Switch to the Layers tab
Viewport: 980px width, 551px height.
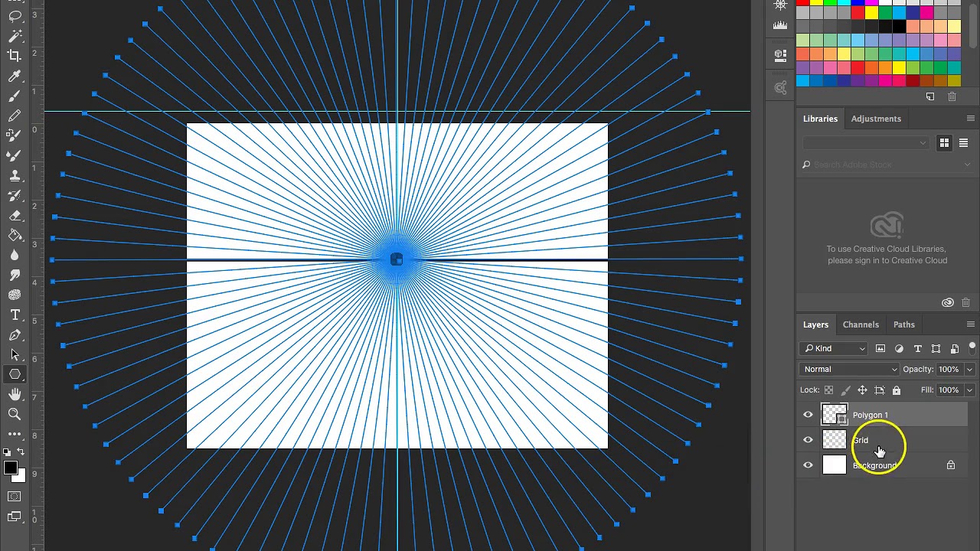815,324
